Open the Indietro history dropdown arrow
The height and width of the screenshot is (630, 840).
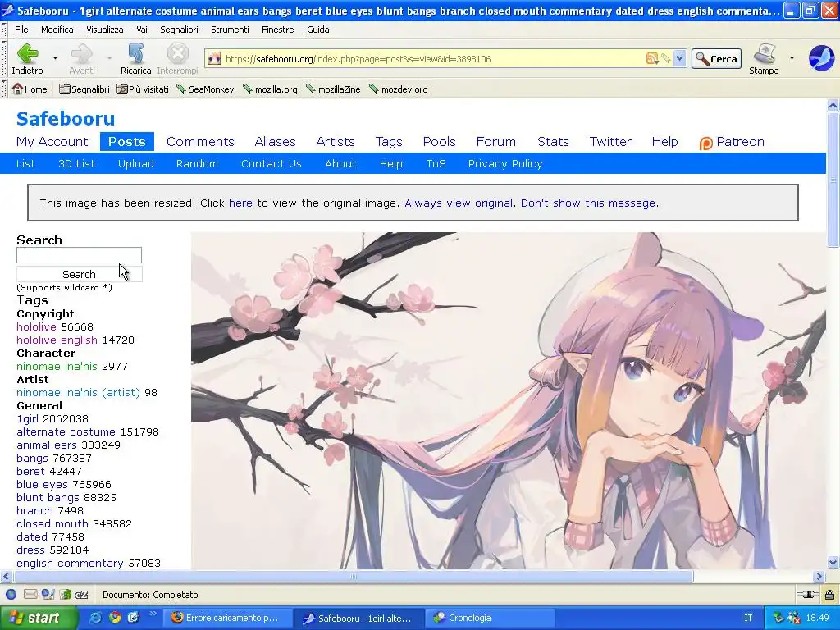pos(55,58)
